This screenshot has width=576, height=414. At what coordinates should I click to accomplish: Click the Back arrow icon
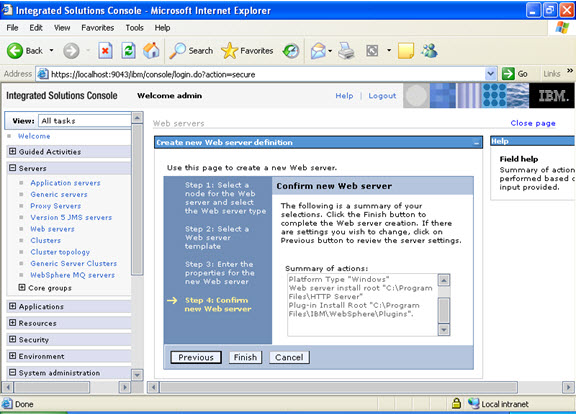coord(15,51)
